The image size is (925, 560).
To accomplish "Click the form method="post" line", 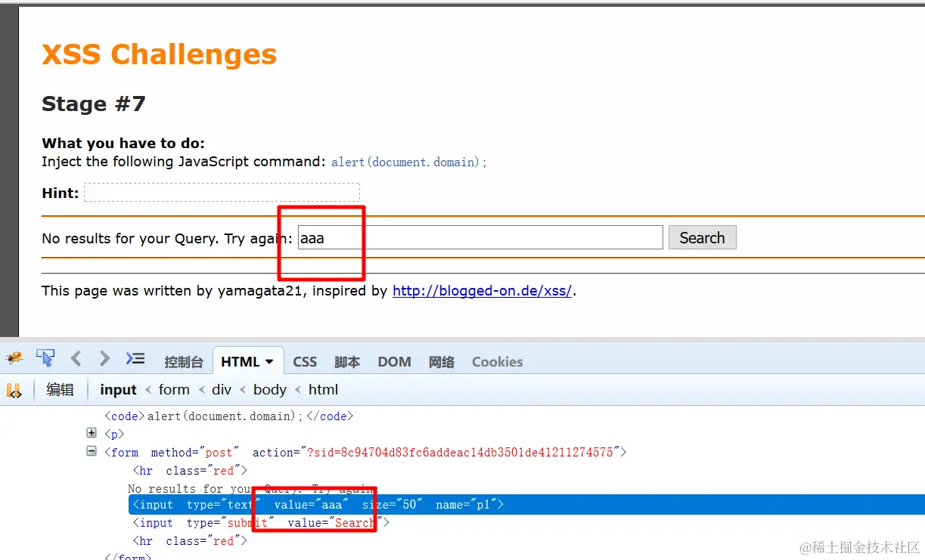I will (x=365, y=452).
